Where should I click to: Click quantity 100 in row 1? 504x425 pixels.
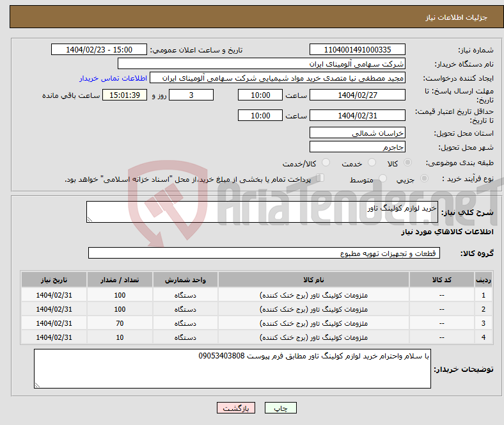(x=120, y=295)
